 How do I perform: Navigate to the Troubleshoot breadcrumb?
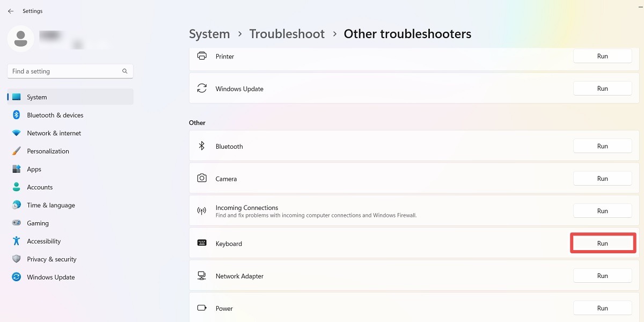287,33
